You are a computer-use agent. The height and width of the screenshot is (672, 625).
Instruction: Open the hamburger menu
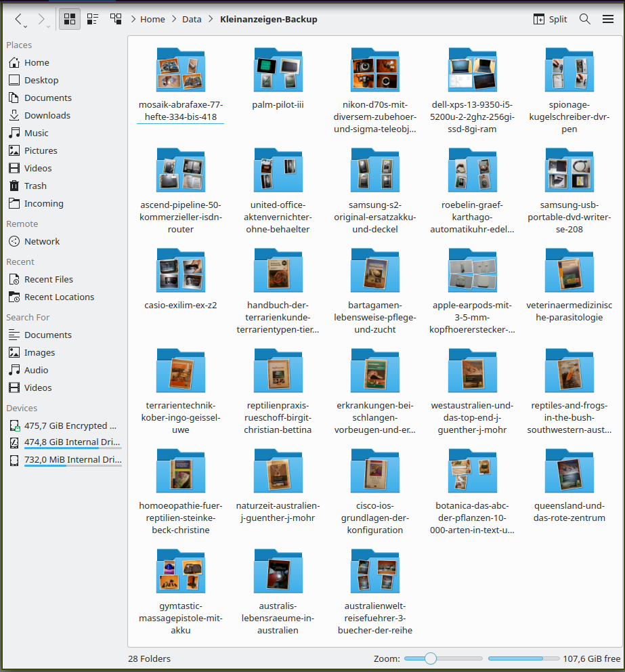click(x=608, y=19)
